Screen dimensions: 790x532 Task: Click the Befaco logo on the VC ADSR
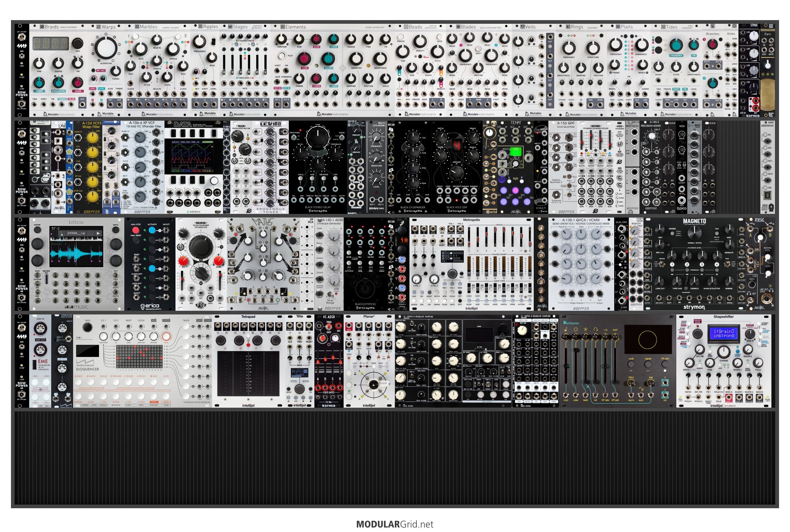pyautogui.click(x=329, y=405)
